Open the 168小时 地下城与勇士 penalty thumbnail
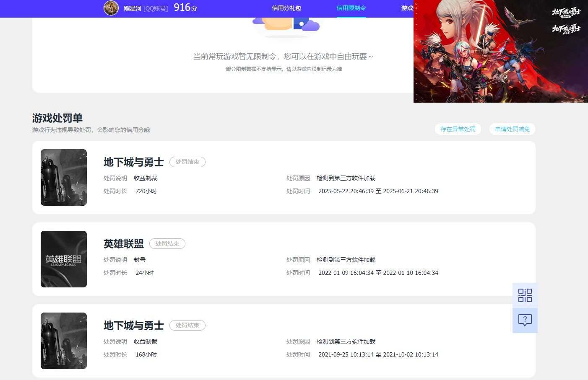Viewport: 588px width, 380px height. coord(64,341)
